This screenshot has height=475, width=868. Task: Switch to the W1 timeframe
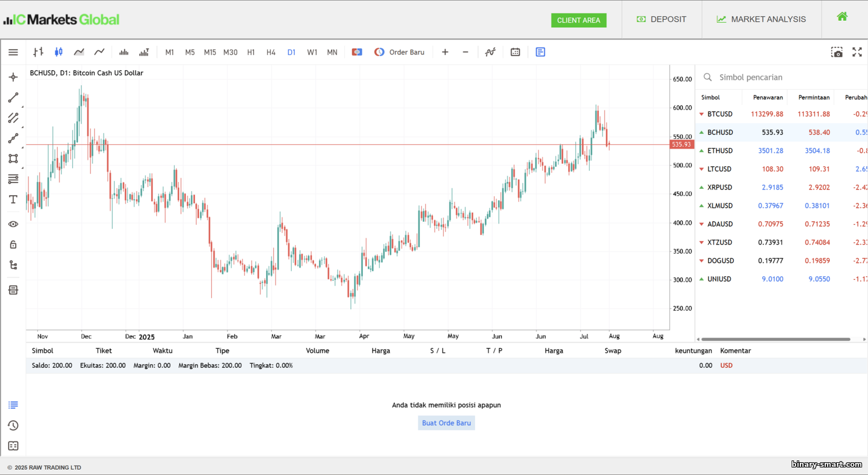coord(312,52)
